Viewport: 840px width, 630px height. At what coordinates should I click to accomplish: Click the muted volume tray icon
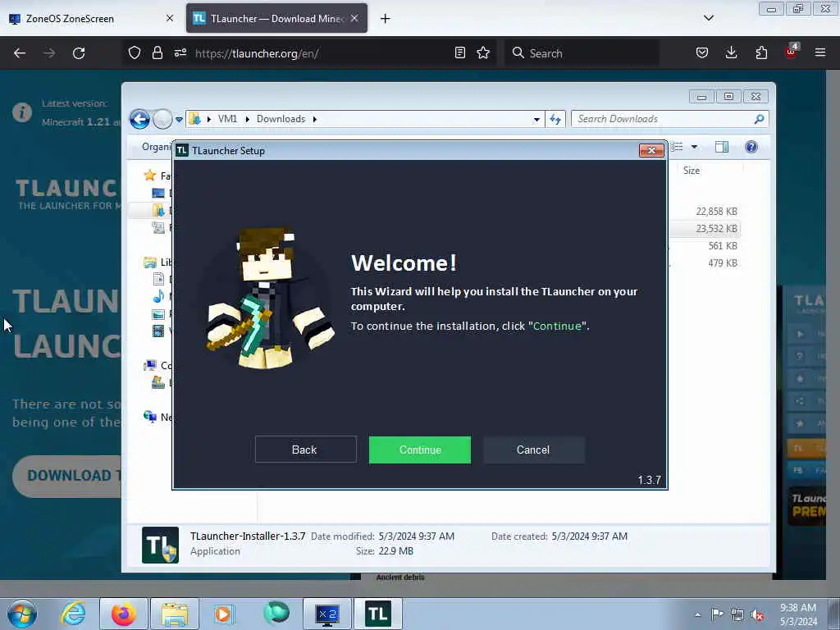coord(757,614)
